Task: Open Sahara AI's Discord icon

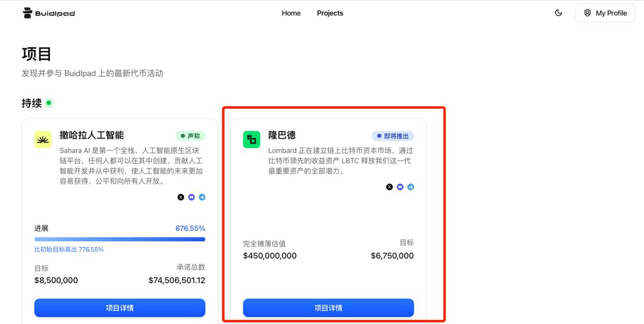Action: click(191, 197)
